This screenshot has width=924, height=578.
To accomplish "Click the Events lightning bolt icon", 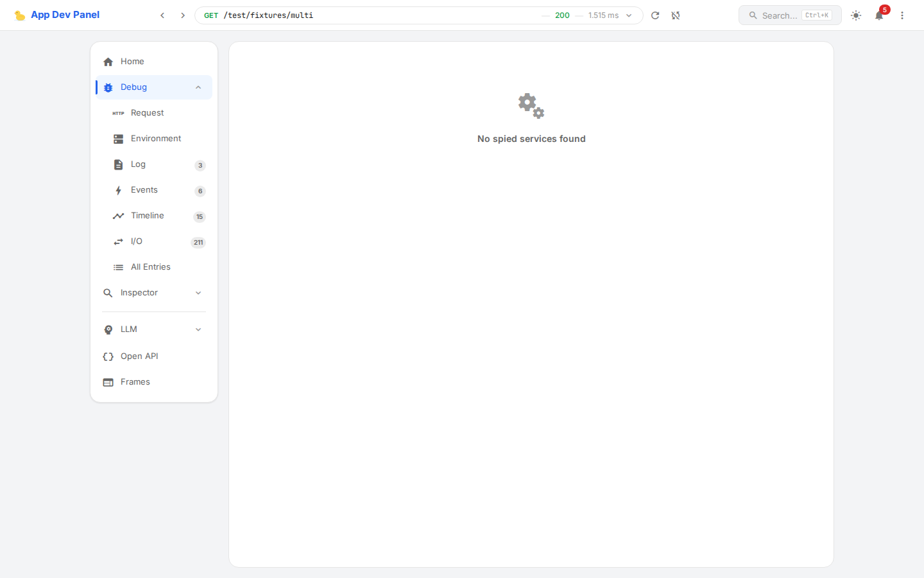I will coord(118,190).
